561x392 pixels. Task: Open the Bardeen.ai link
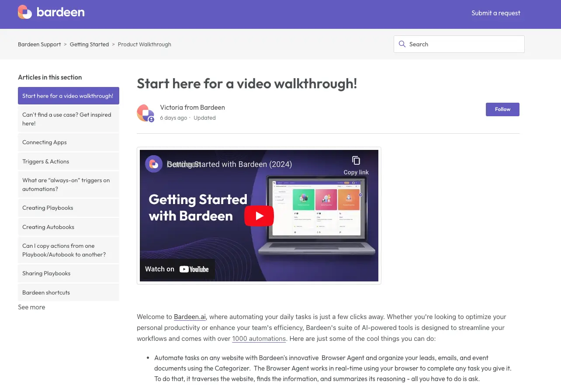(190, 316)
